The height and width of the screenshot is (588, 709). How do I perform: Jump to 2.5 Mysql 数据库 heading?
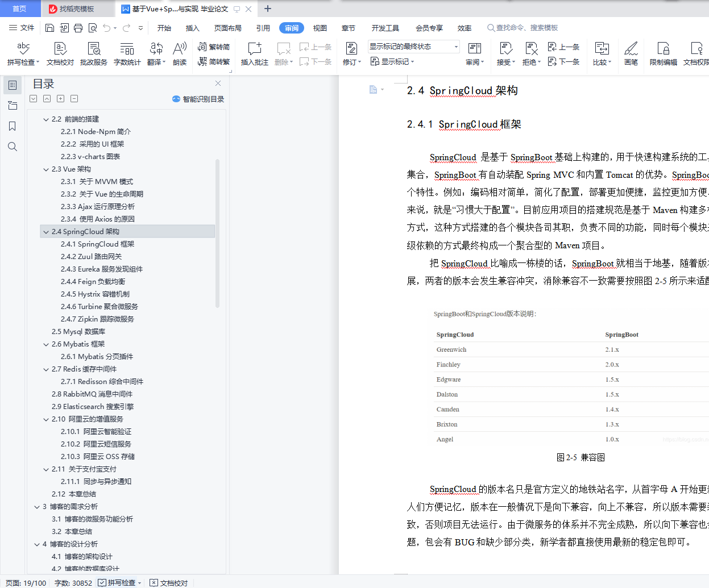point(78,332)
